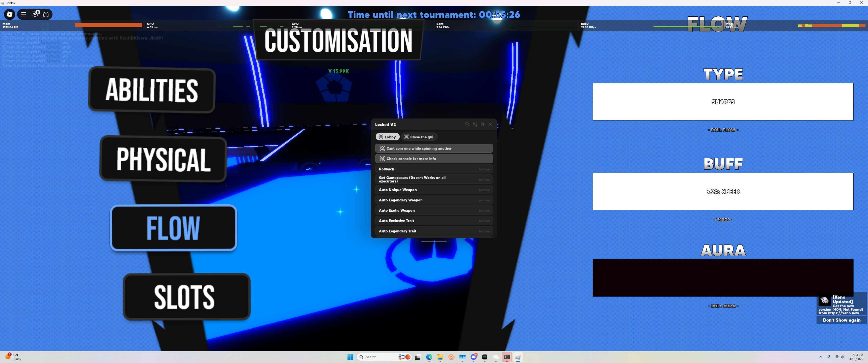This screenshot has height=363, width=868.
Task: Open the Roblox logo menu
Action: [x=9, y=14]
